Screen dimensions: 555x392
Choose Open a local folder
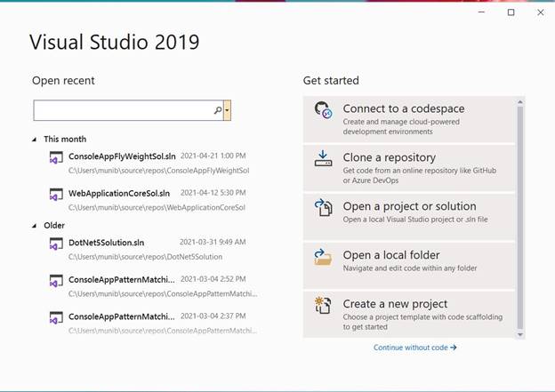(x=409, y=266)
